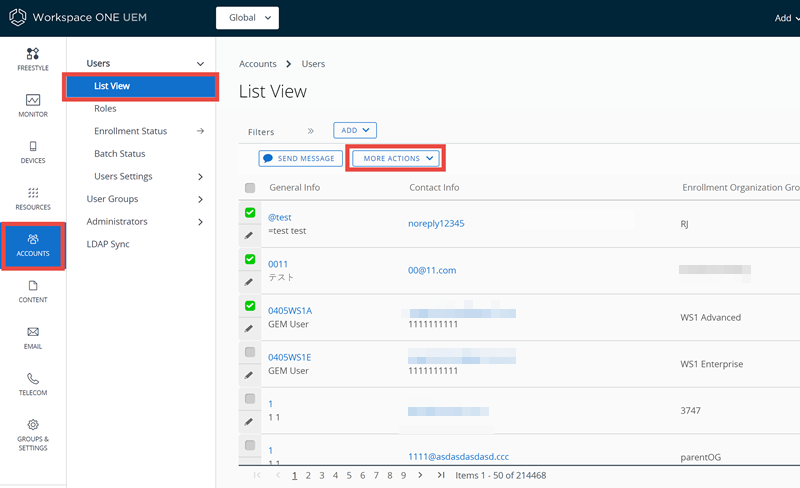
Task: Click the SEND MESSAGE button
Action: click(x=301, y=158)
